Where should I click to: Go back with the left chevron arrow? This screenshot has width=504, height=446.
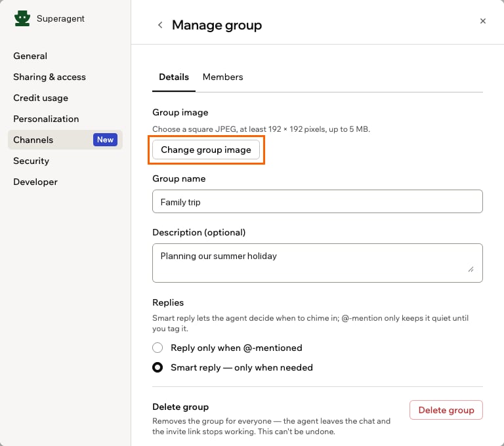coord(160,25)
